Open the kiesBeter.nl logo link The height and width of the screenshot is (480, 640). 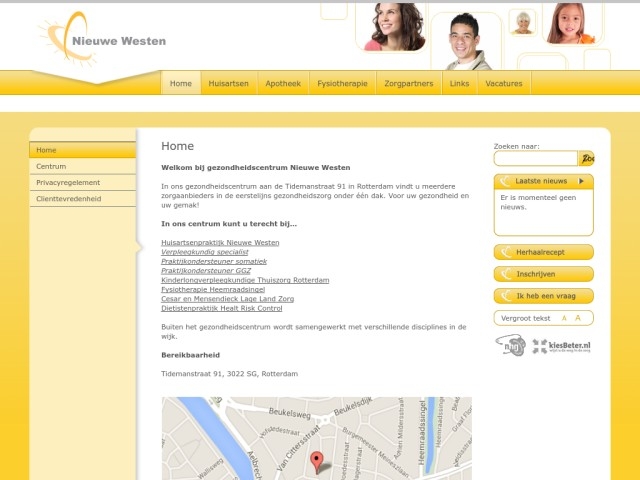562,346
